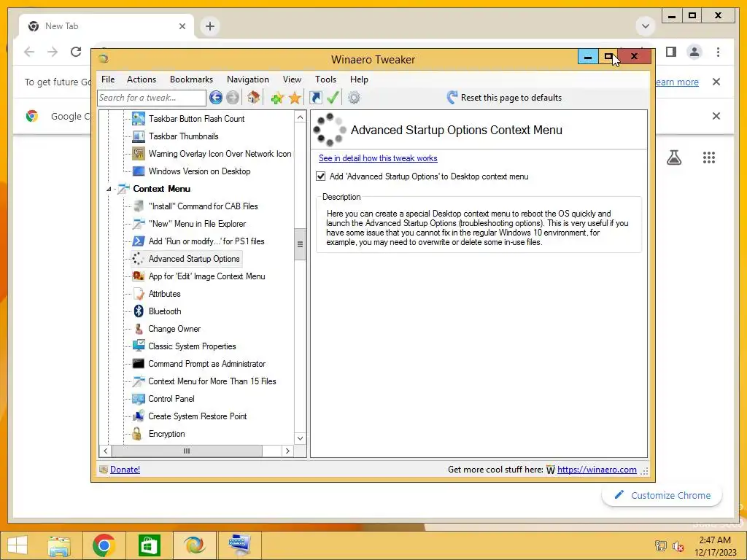Open the https://winaero.com link
The image size is (747, 560).
(x=597, y=470)
